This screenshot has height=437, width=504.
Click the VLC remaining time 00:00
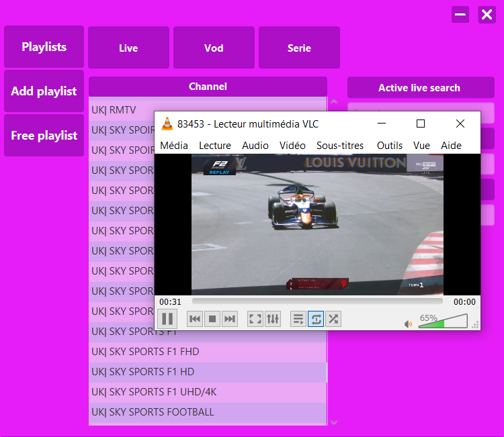(x=464, y=302)
